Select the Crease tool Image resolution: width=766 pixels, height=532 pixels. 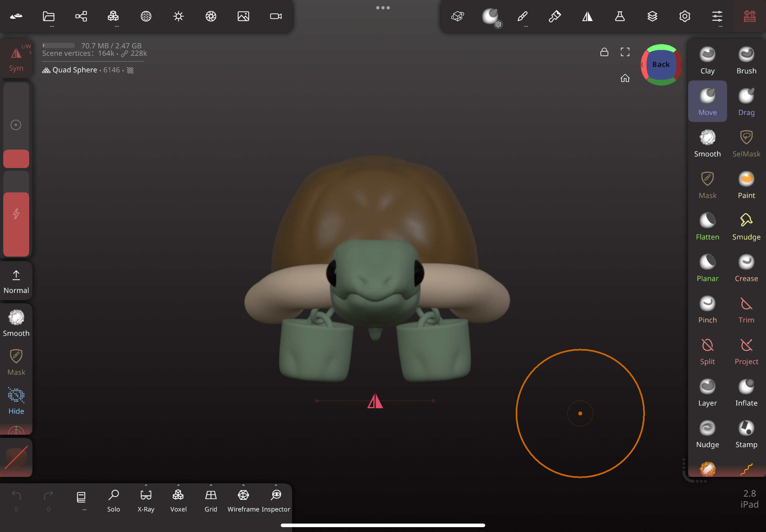point(746,268)
